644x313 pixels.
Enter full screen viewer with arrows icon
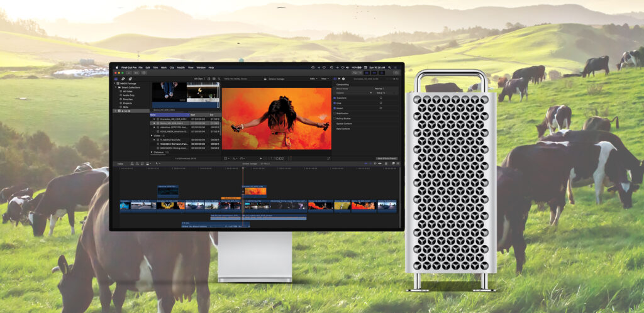(x=329, y=158)
